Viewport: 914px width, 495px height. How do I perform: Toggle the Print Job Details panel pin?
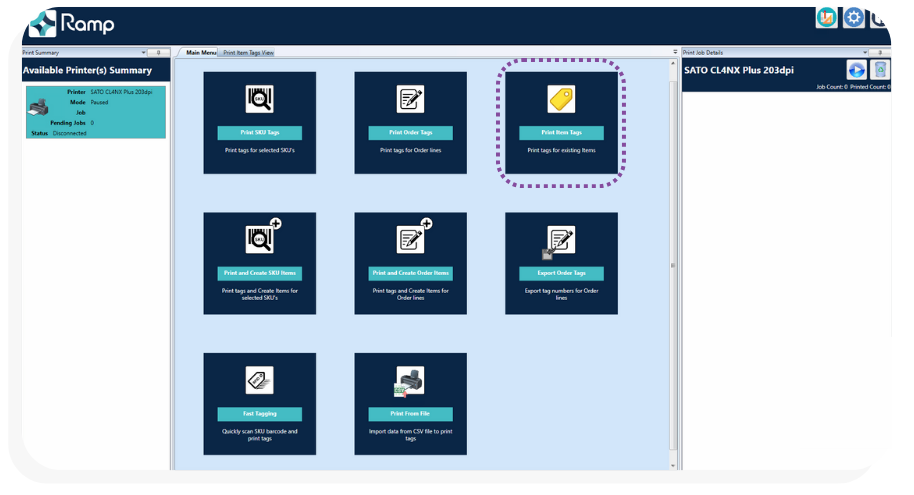(879, 52)
